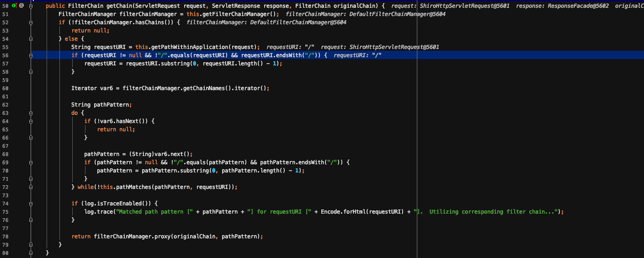Collapse the highlighted if-block fold on line 56

(31, 55)
